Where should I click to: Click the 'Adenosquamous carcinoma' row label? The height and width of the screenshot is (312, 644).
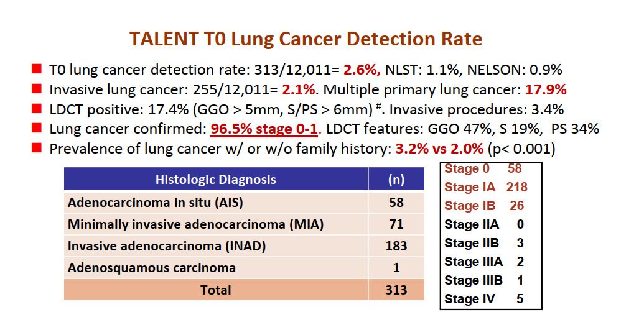click(x=152, y=268)
